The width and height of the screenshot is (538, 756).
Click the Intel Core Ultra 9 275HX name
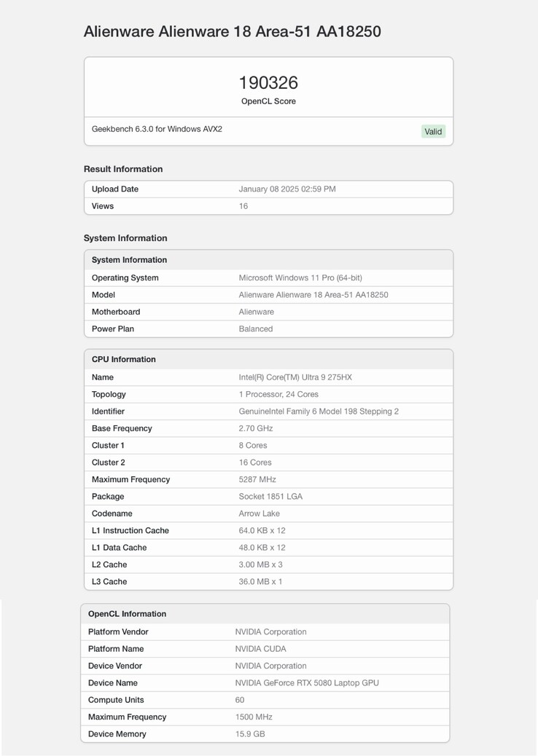(x=295, y=377)
